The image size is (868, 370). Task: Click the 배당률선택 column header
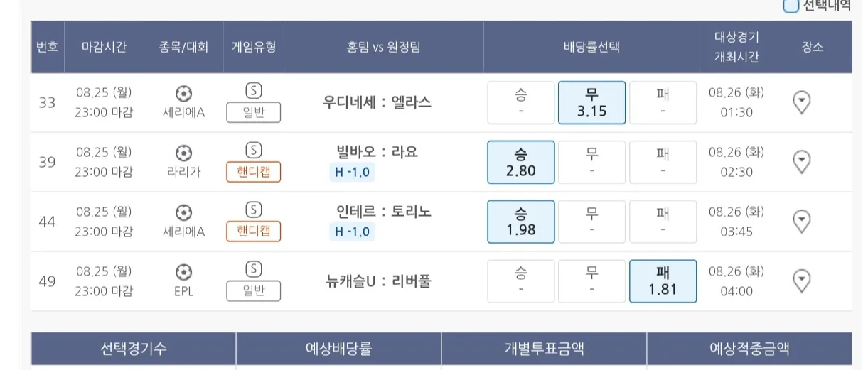(x=591, y=47)
